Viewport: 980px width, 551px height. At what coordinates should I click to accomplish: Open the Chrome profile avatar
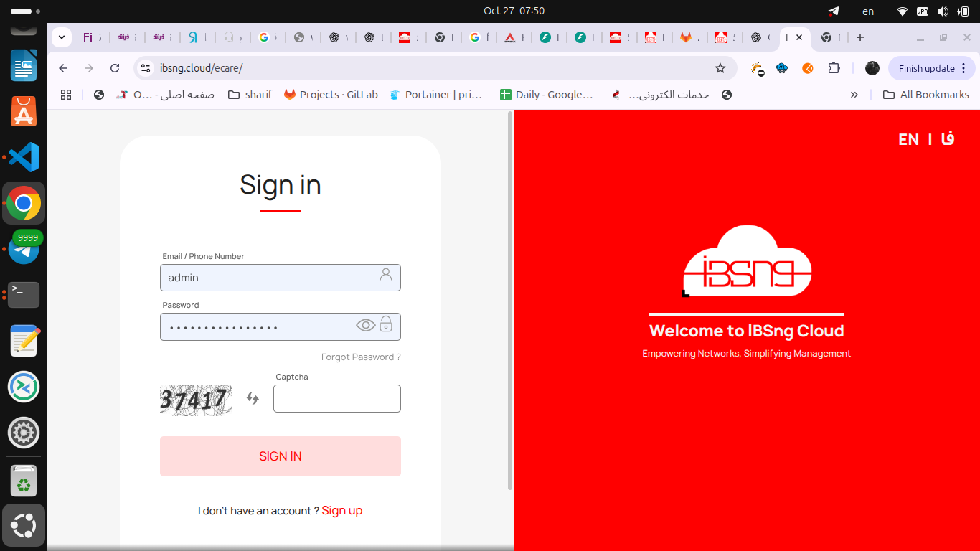872,68
